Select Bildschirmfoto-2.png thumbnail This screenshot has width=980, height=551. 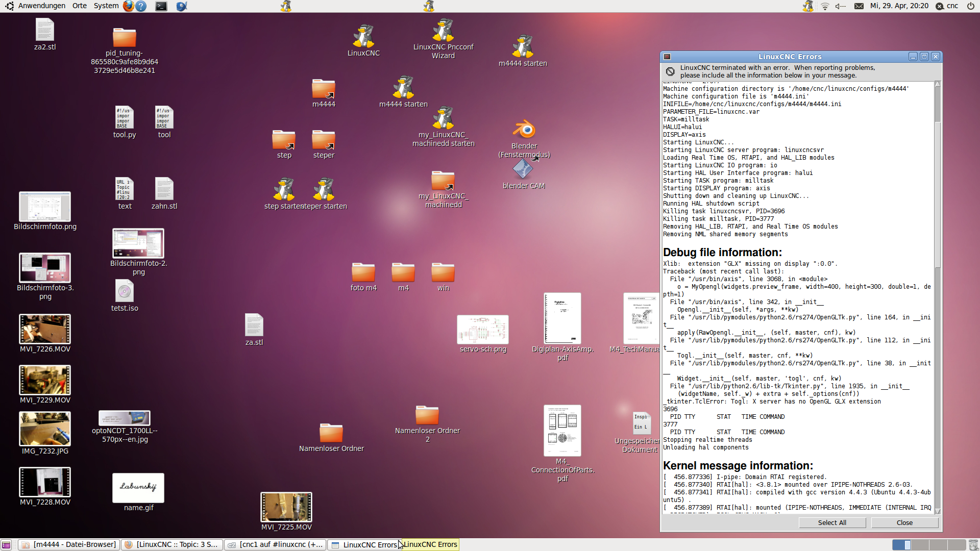[x=138, y=243]
